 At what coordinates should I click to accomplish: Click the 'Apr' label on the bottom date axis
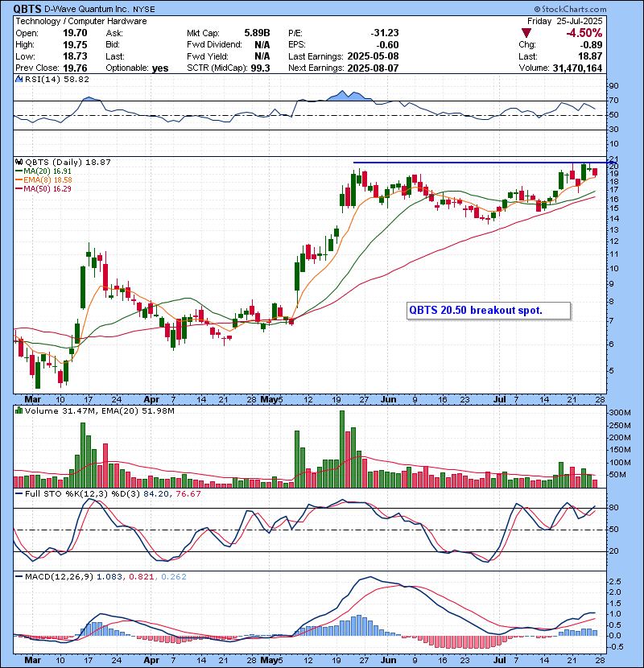tap(151, 660)
